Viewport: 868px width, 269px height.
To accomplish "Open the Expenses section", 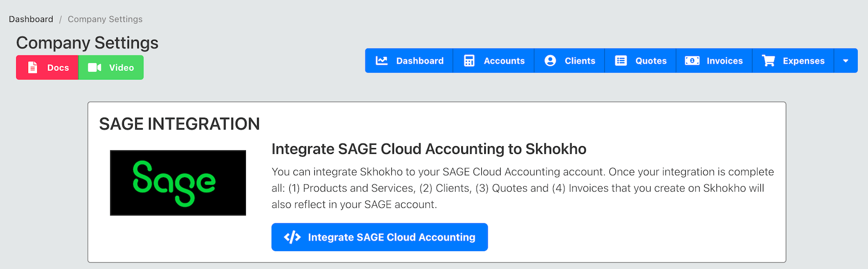I will pyautogui.click(x=793, y=61).
